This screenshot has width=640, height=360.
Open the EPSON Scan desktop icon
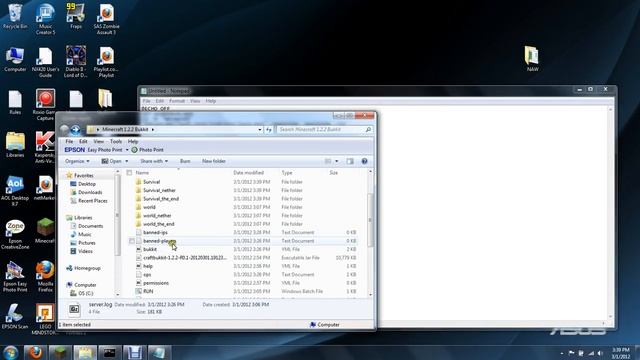click(x=15, y=316)
